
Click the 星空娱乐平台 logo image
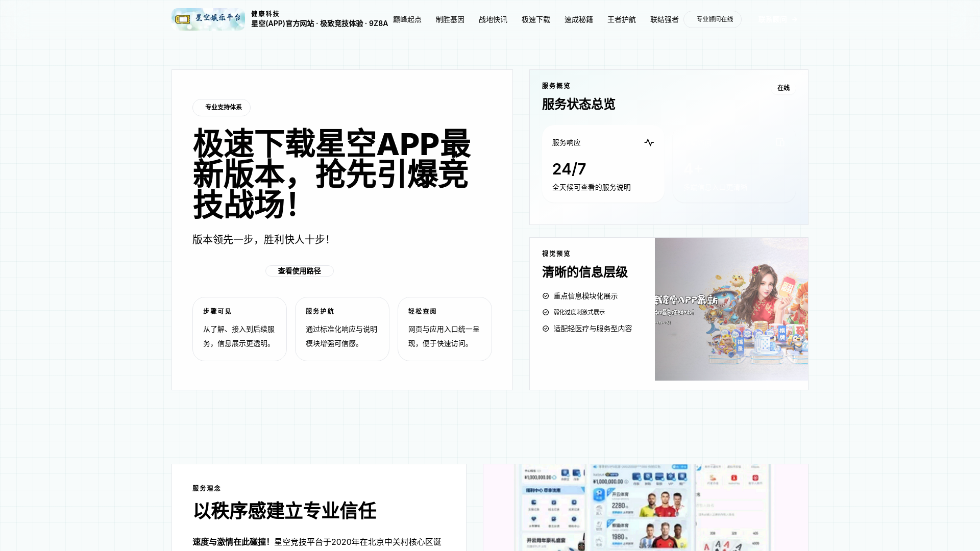(x=208, y=19)
